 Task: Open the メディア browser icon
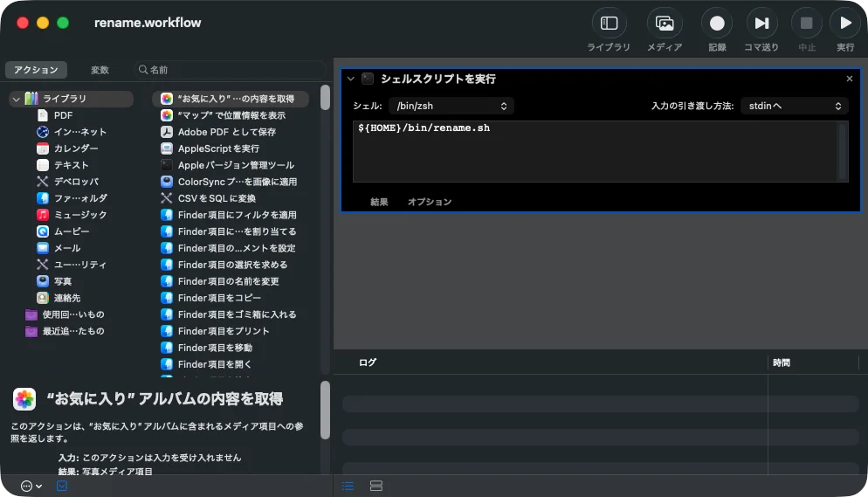pos(664,24)
